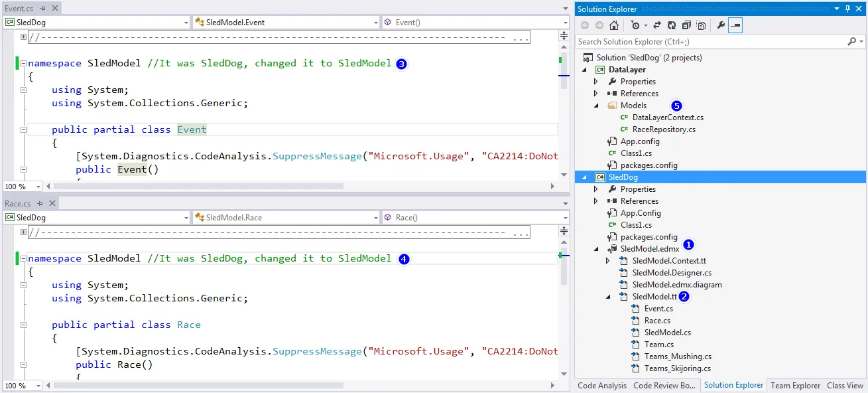Toggle auto-hide pin on Solution Explorer
Viewport: 868px width, 393px height.
[847, 9]
